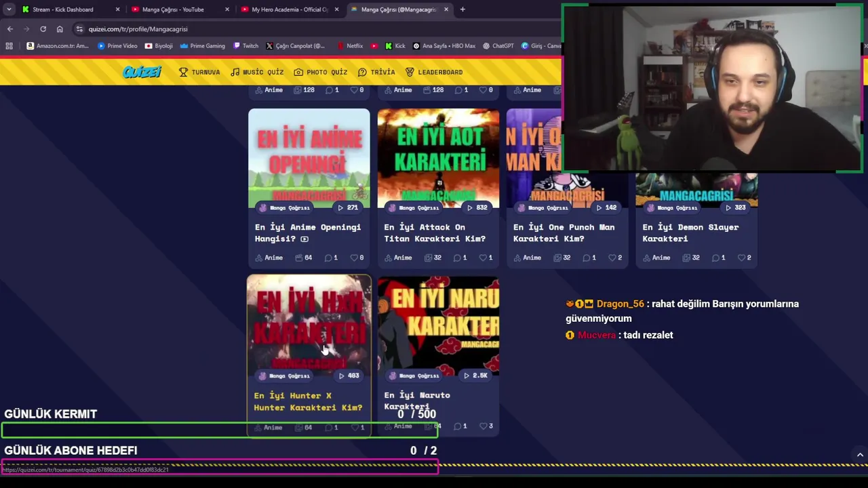Screen dimensions: 868x488
Task: Click title En İyi Hunter X Hunter Karakteri Kim?
Action: point(308,401)
